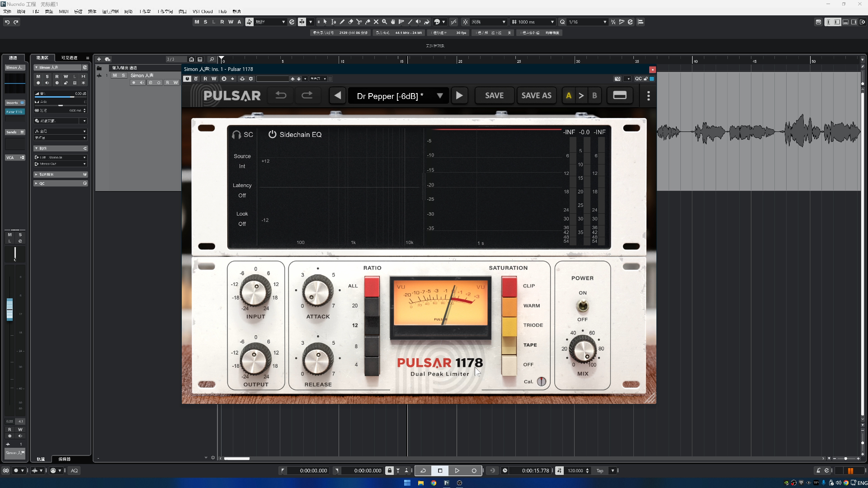Open File Explorer from taskbar
The height and width of the screenshot is (488, 868).
[420, 483]
